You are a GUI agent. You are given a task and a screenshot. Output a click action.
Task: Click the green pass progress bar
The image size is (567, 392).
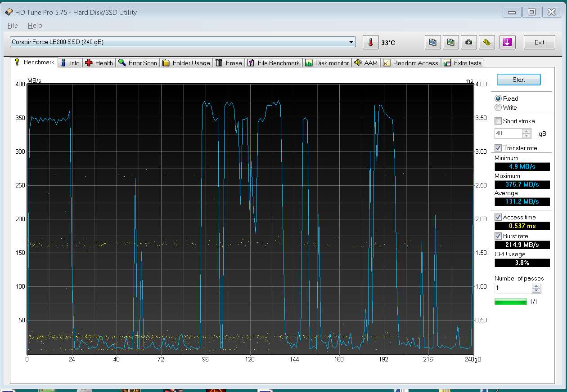click(511, 302)
